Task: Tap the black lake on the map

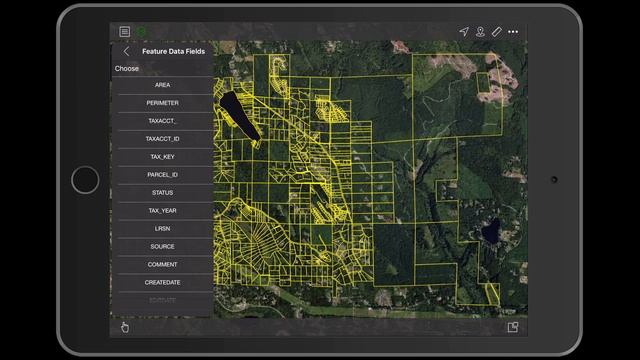Action: coord(239,116)
